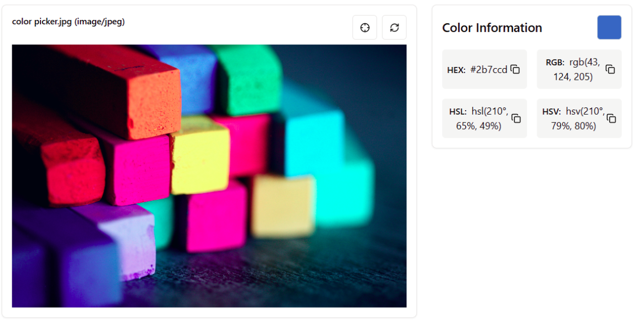Click the refresh image icon
This screenshot has height=321, width=644.
[394, 27]
